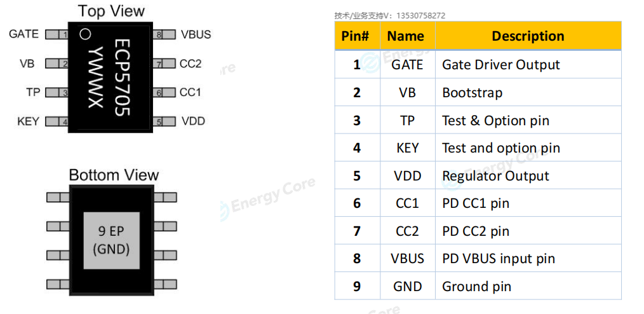Viewport: 644px width, 314px height.
Task: Click the pin 4 KEY lead
Action: point(57,121)
